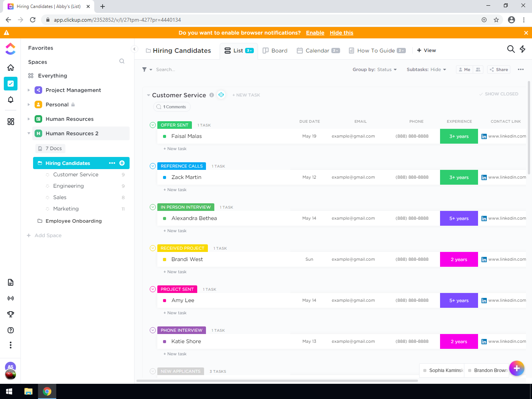
Task: Toggle SHOW CLOSED tasks
Action: pos(499,94)
